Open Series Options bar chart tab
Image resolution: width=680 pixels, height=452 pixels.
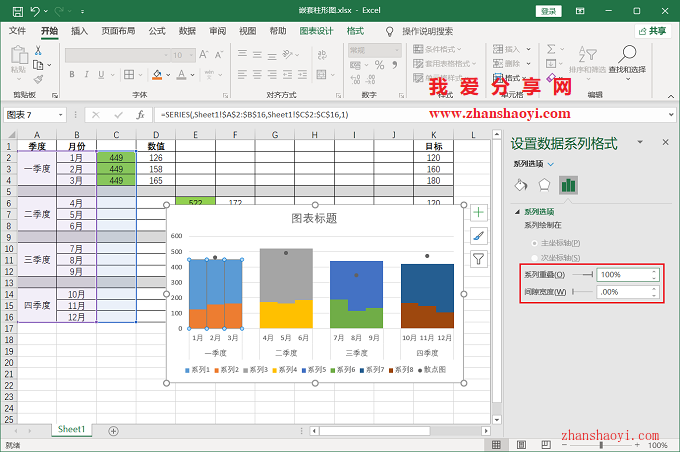tap(568, 185)
